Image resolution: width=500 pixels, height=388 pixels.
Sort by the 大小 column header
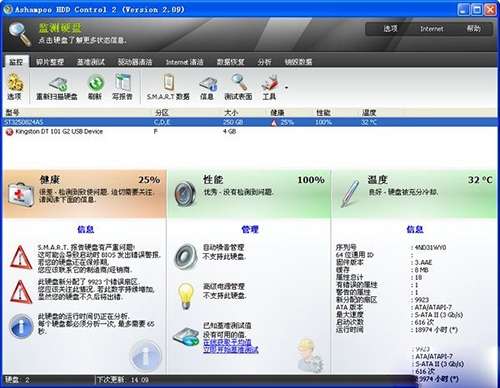click(x=231, y=112)
